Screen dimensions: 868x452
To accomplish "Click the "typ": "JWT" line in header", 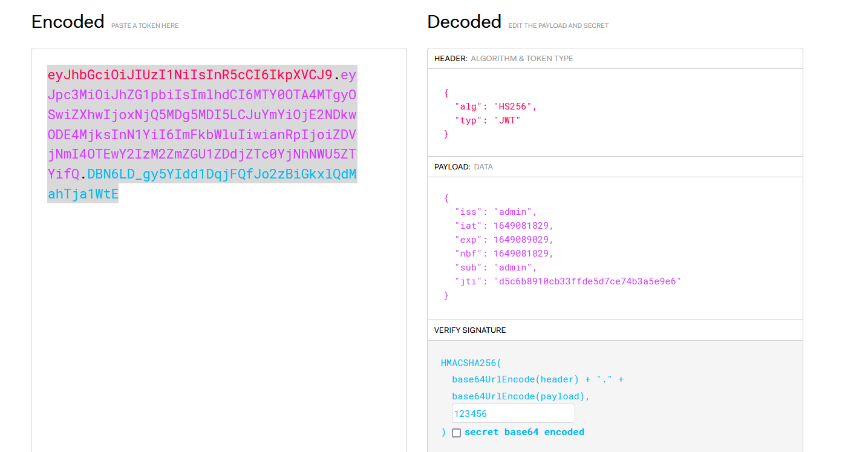I will pos(488,120).
